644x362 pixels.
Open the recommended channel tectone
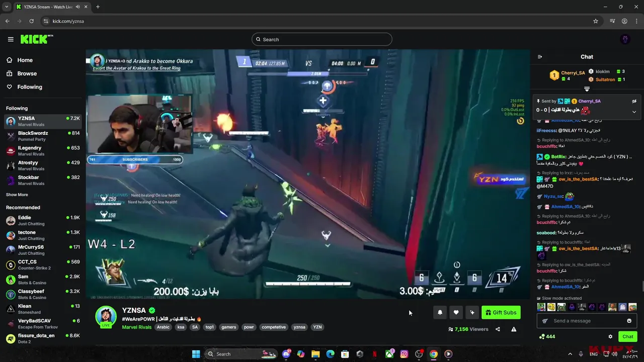pyautogui.click(x=43, y=235)
